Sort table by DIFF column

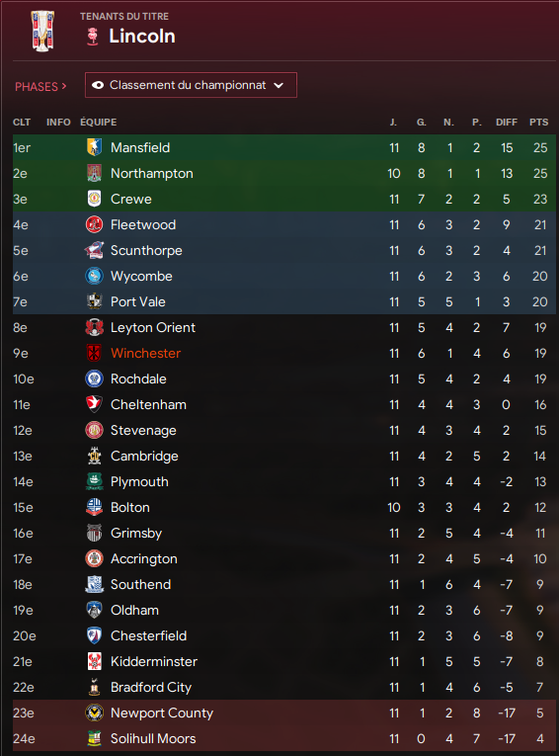click(x=507, y=122)
